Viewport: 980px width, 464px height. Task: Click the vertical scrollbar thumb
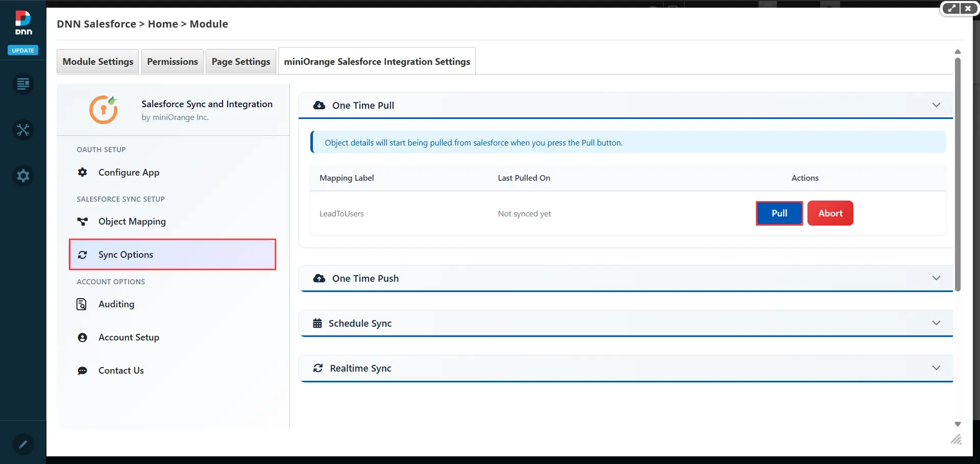[x=958, y=174]
